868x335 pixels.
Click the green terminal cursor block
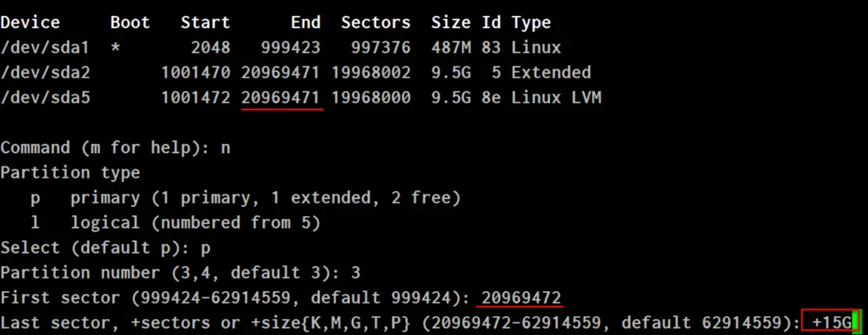point(855,323)
